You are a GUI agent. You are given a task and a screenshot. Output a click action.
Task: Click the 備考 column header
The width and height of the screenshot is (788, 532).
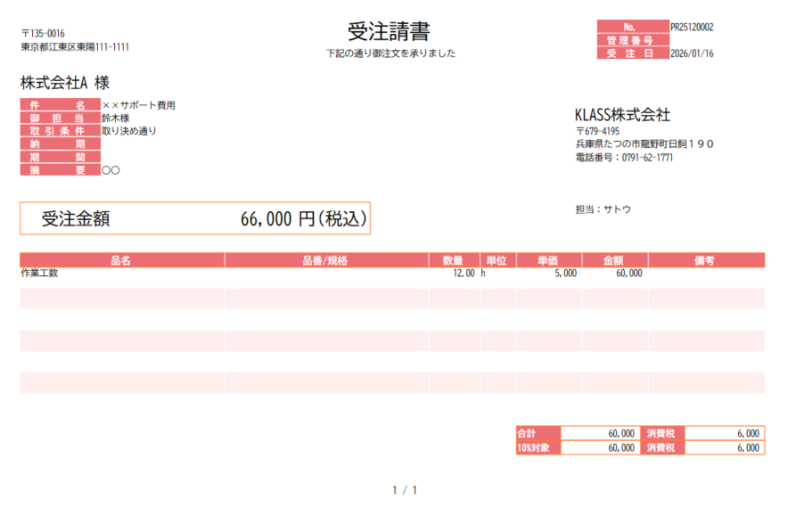[x=704, y=260]
